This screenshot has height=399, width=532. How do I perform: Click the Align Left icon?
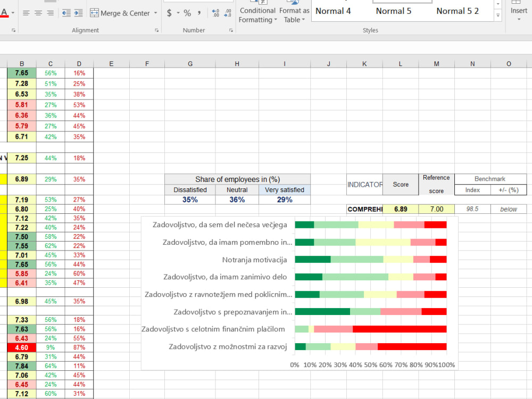(x=25, y=13)
